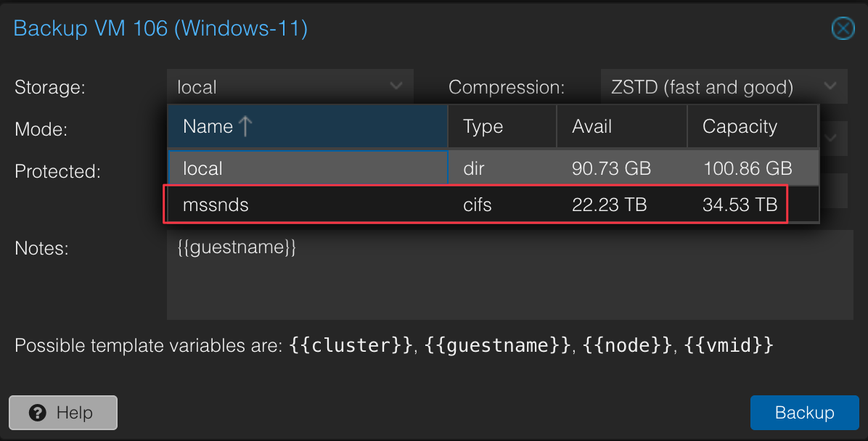
Task: Collapse the Storage dropdown using its chevron
Action: pos(396,86)
